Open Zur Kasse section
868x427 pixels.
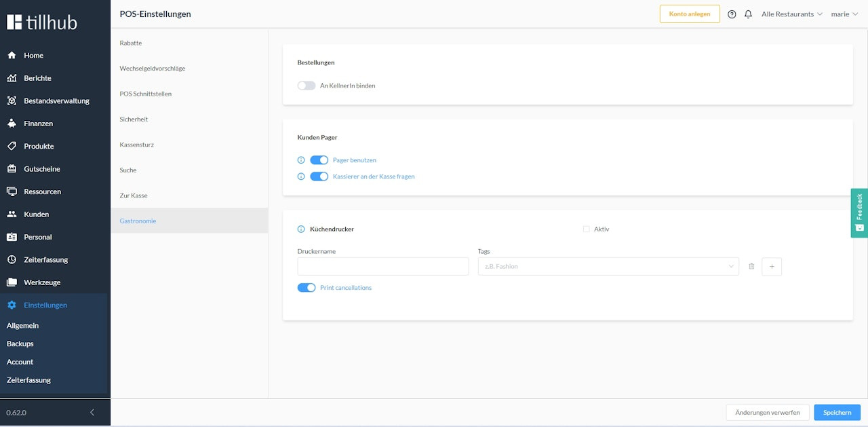click(x=189, y=196)
